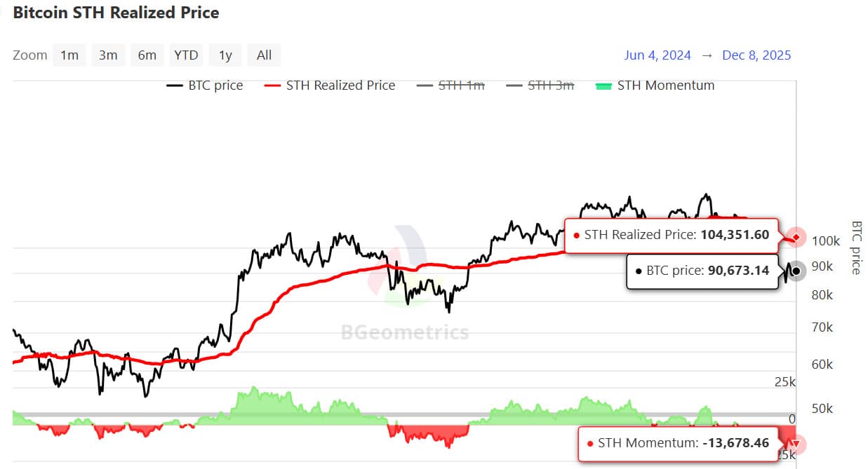868x469 pixels.
Task: Choose the YTD zoom range
Action: pos(187,55)
